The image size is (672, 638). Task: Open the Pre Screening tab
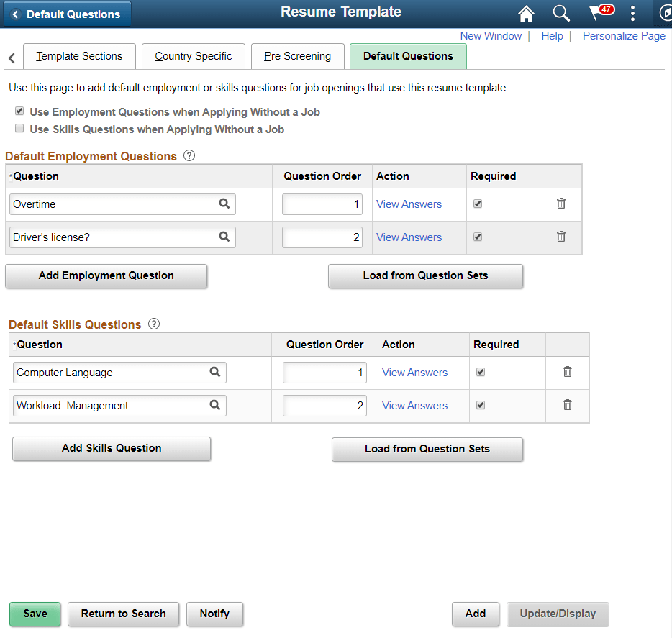297,56
